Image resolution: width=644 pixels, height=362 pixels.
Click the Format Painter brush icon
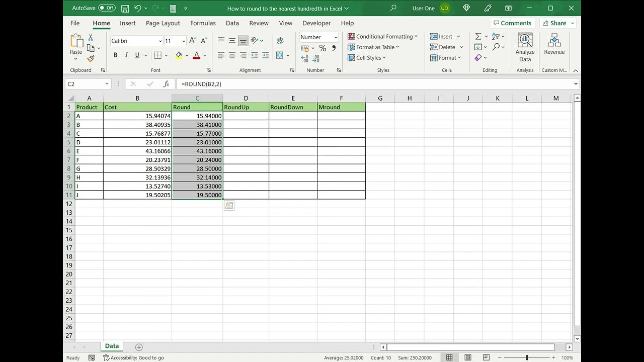pyautogui.click(x=91, y=58)
